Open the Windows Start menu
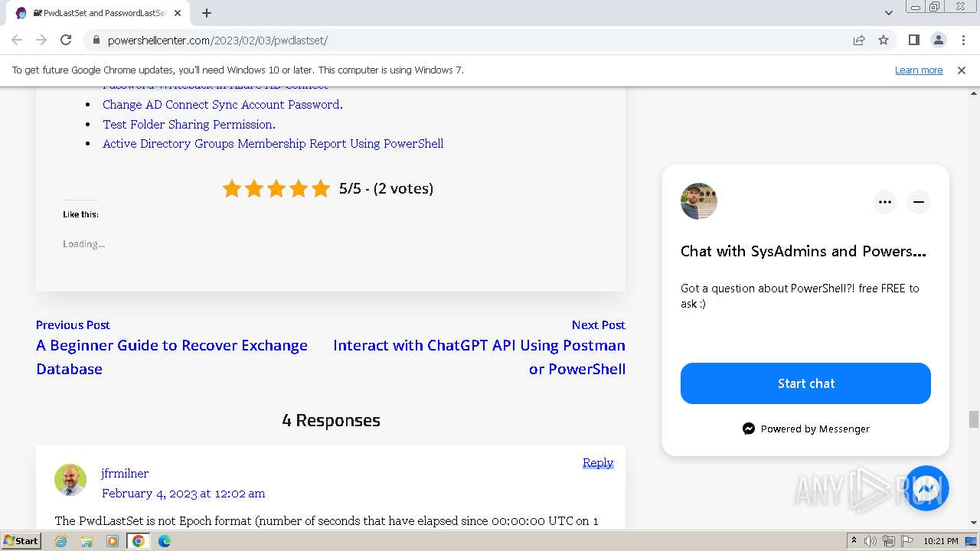The image size is (980, 551). (x=21, y=541)
